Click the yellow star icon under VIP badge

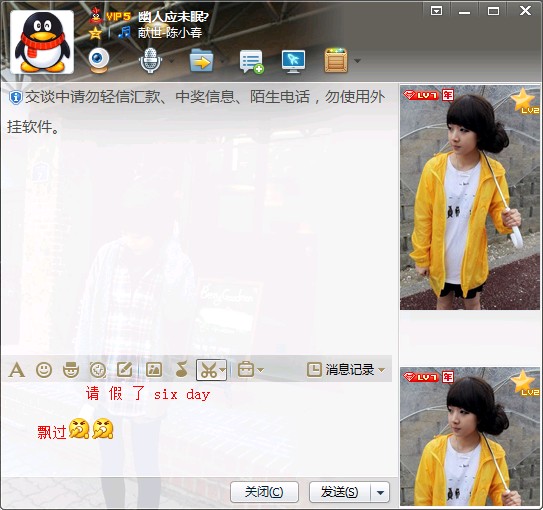click(x=95, y=33)
